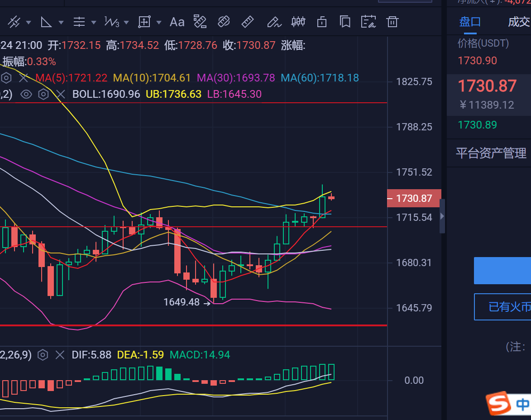Click the lock drawings icon
This screenshot has height=420, width=531.
tap(322, 22)
